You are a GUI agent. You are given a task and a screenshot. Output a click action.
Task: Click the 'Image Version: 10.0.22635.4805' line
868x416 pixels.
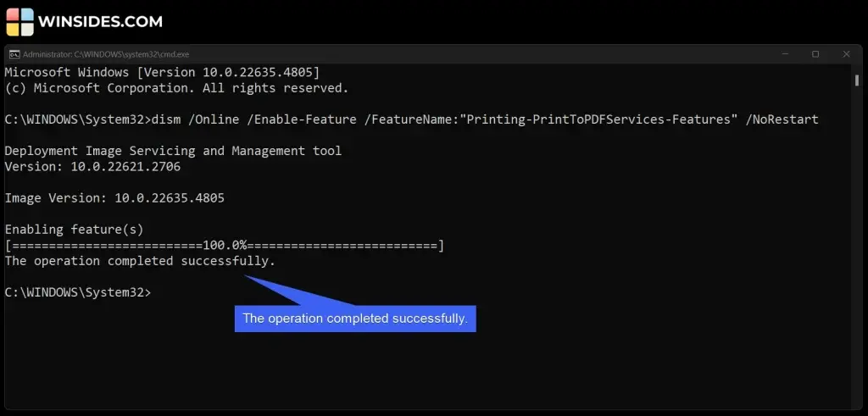(x=114, y=198)
